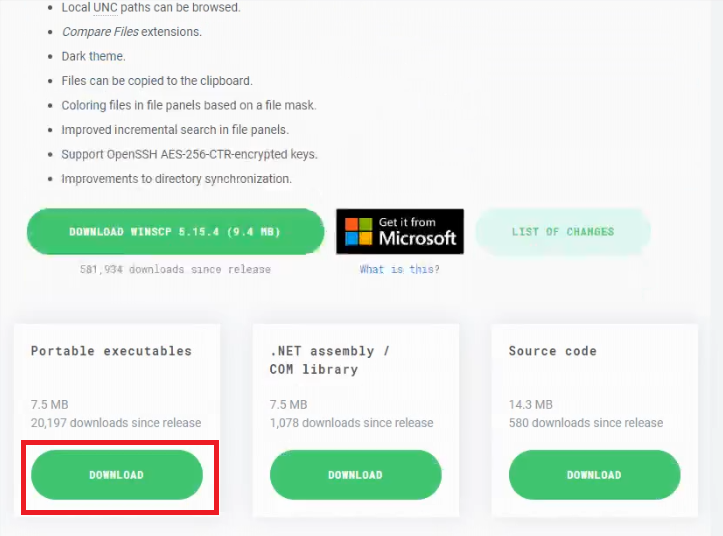Click the "Files can be copied to the clipboard" item
Viewport: 723px width, 536px height.
156,81
